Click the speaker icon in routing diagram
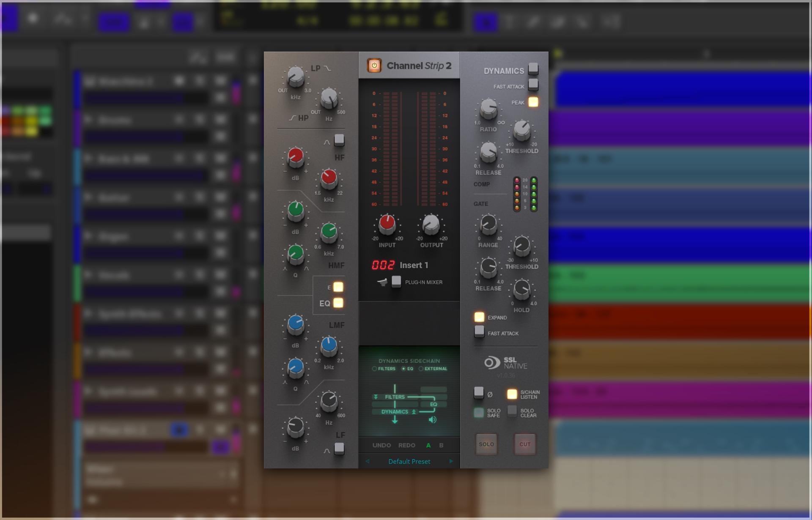This screenshot has height=520, width=812. coord(432,420)
